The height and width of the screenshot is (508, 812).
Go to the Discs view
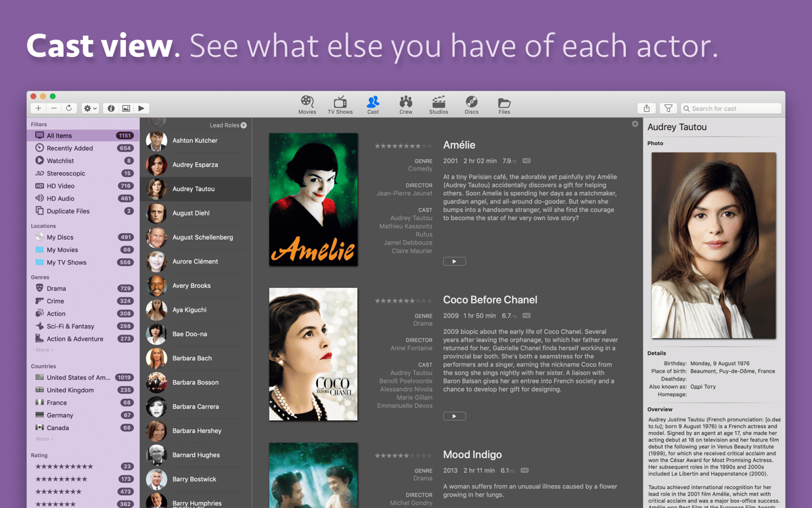pyautogui.click(x=472, y=104)
